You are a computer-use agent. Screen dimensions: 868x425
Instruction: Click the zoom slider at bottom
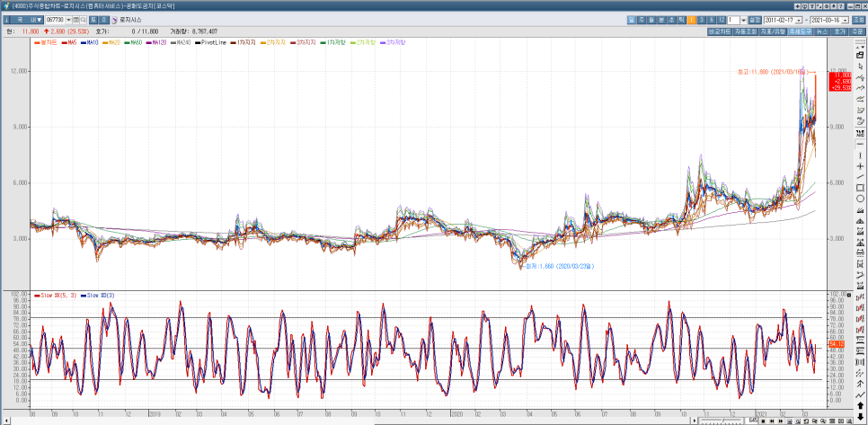pyautogui.click(x=722, y=421)
